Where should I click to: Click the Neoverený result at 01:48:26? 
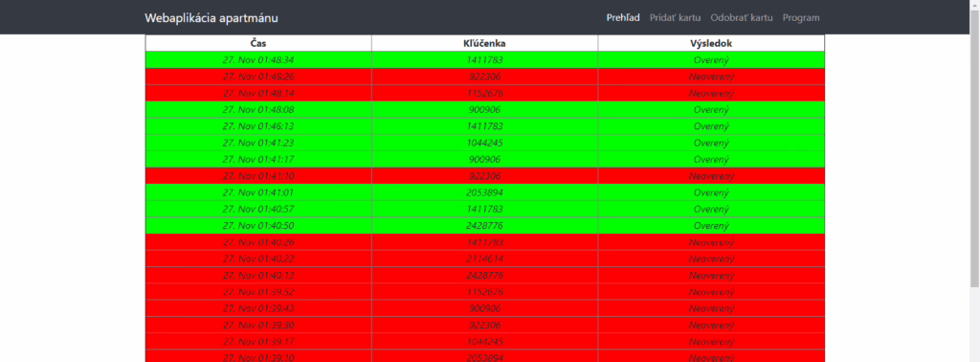[711, 77]
